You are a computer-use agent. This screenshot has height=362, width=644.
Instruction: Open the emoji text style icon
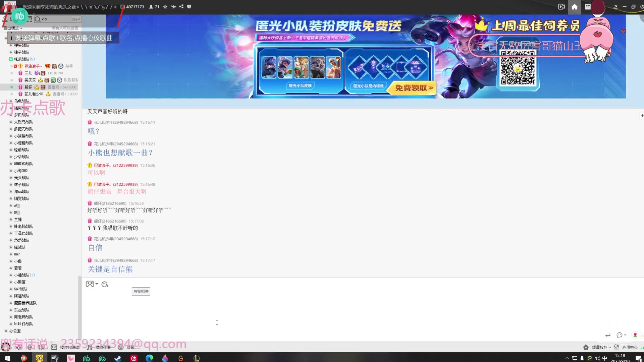click(105, 285)
